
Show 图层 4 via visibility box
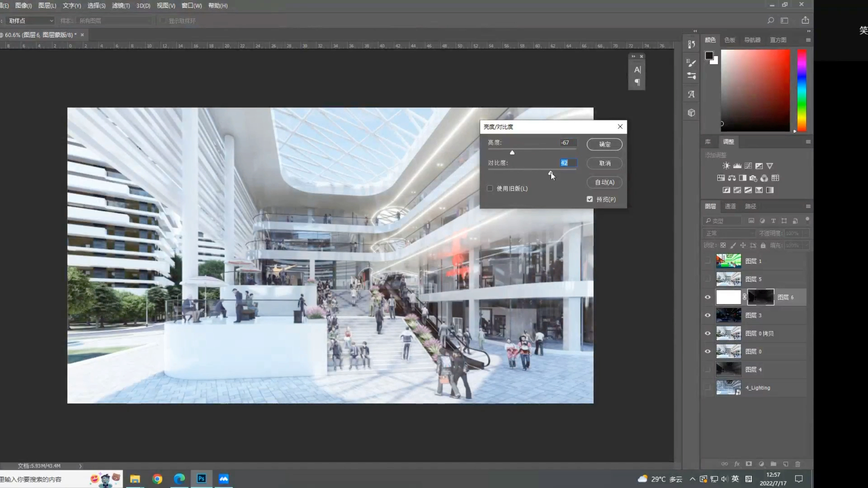708,370
